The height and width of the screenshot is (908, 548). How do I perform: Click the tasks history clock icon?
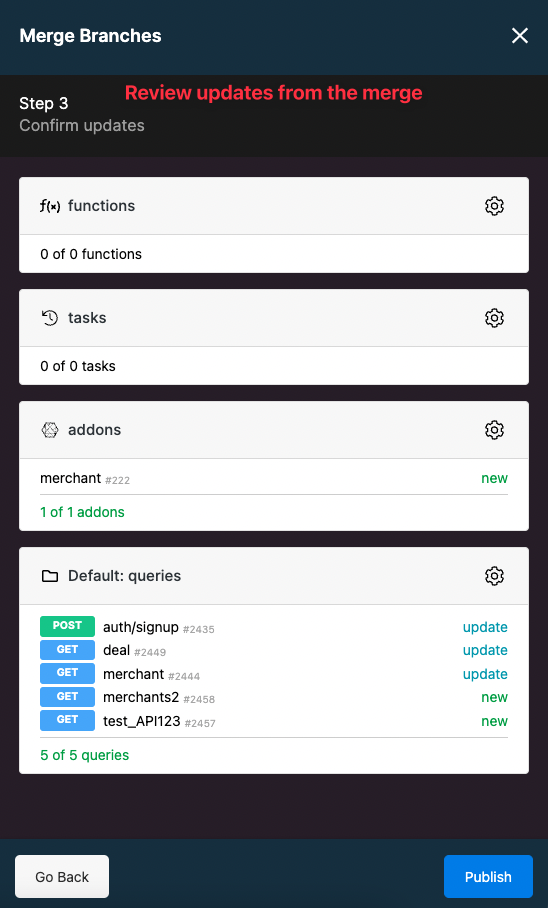pyautogui.click(x=50, y=318)
